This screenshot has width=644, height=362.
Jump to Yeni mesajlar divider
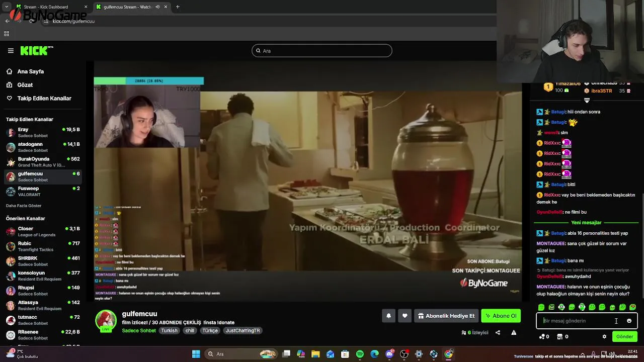click(x=586, y=222)
